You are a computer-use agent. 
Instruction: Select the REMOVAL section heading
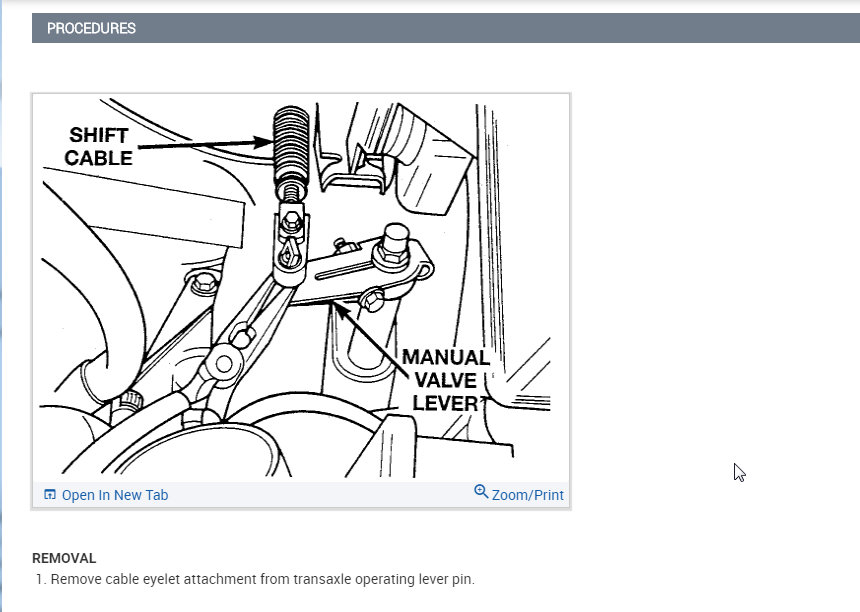click(x=64, y=558)
